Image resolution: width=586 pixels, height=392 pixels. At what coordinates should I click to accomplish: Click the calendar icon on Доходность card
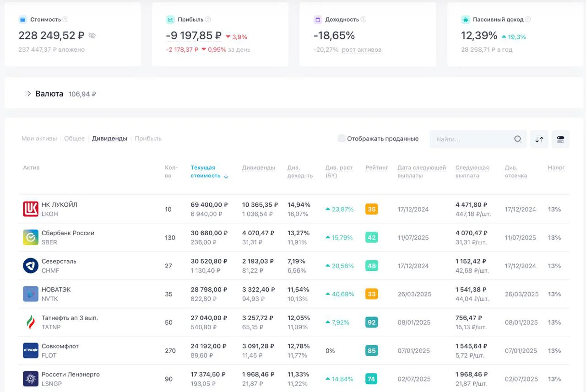(x=318, y=20)
